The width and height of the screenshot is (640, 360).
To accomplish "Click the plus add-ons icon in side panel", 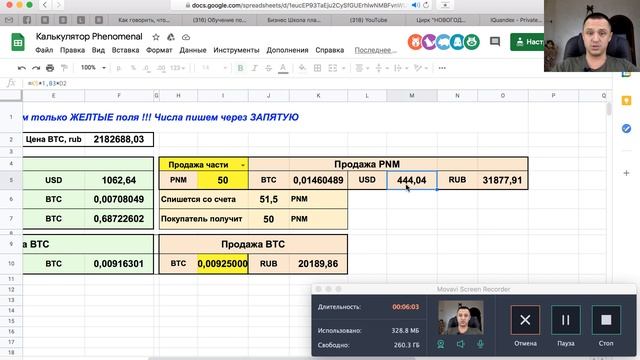I will [x=627, y=173].
